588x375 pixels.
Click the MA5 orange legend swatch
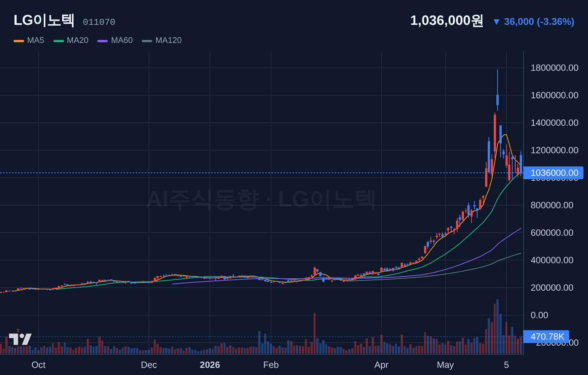click(x=19, y=41)
